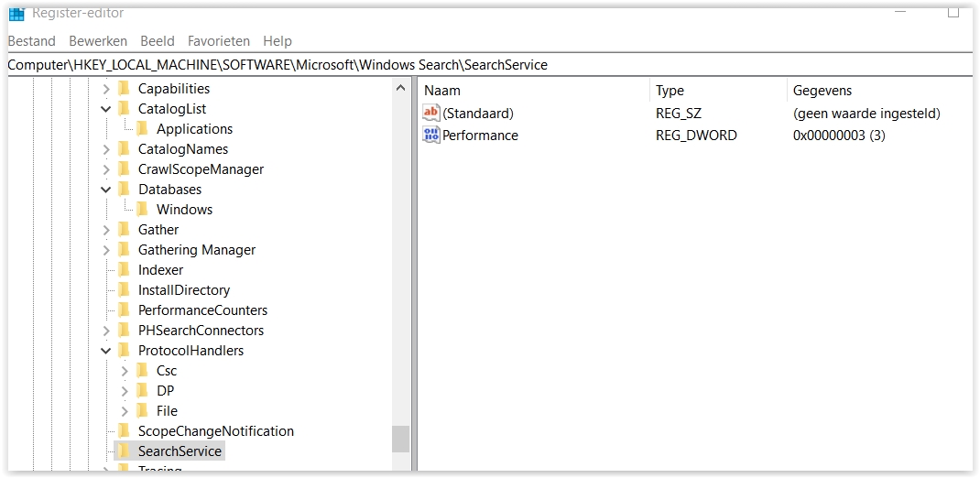This screenshot has width=980, height=478.
Task: Click the ScopeChangeNotification folder icon
Action: coord(124,430)
